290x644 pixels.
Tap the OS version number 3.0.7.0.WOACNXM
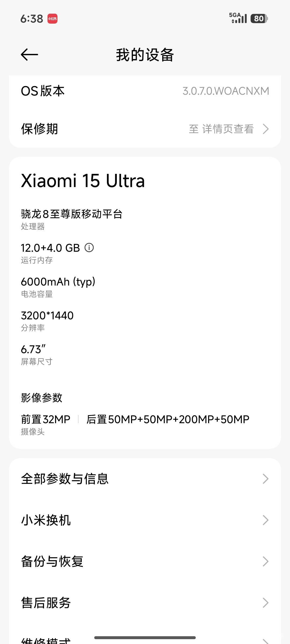[226, 91]
